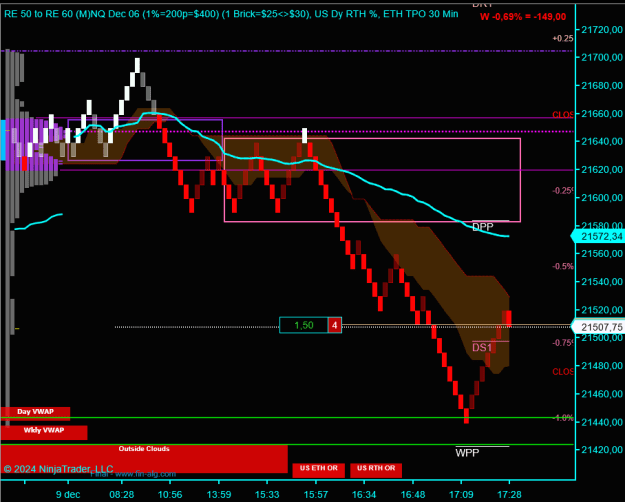Screen dimensions: 625x502
Task: Click the 21460,00 price axis label
Action: click(x=602, y=394)
